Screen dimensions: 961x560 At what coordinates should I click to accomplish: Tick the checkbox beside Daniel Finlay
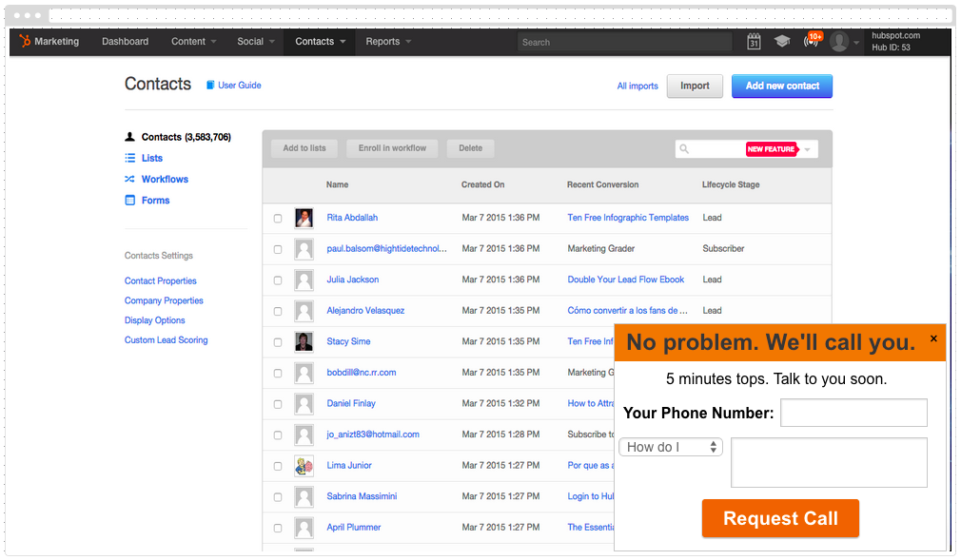278,404
